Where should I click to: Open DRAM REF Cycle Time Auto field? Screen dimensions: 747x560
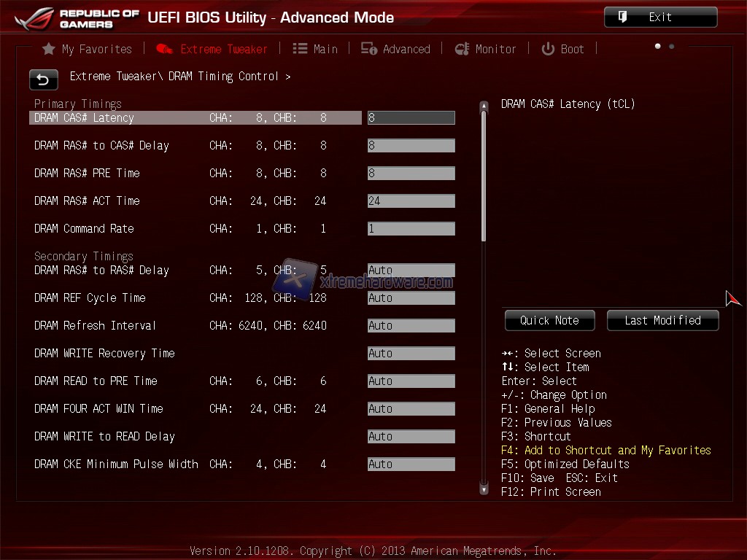411,297
